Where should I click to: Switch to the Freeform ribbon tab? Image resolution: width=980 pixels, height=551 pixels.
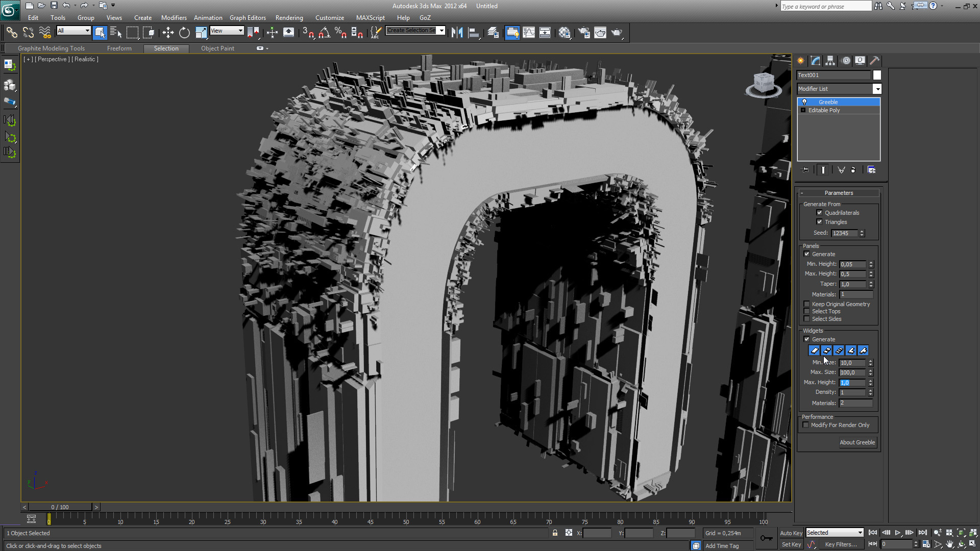point(119,48)
